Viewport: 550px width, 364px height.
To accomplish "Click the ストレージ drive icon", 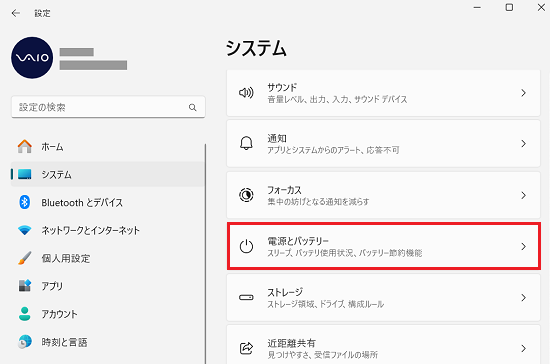I will 246,298.
